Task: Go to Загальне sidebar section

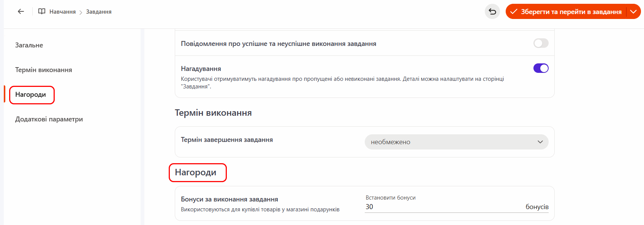Action: 29,45
